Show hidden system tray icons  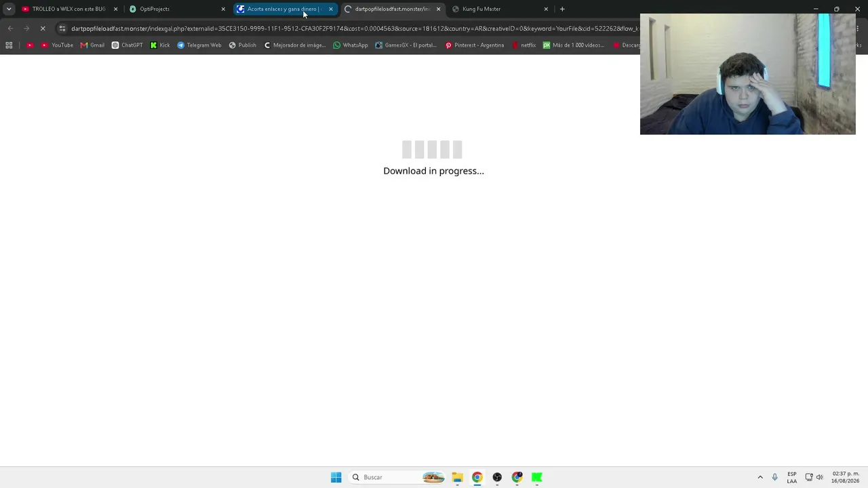coord(760,477)
